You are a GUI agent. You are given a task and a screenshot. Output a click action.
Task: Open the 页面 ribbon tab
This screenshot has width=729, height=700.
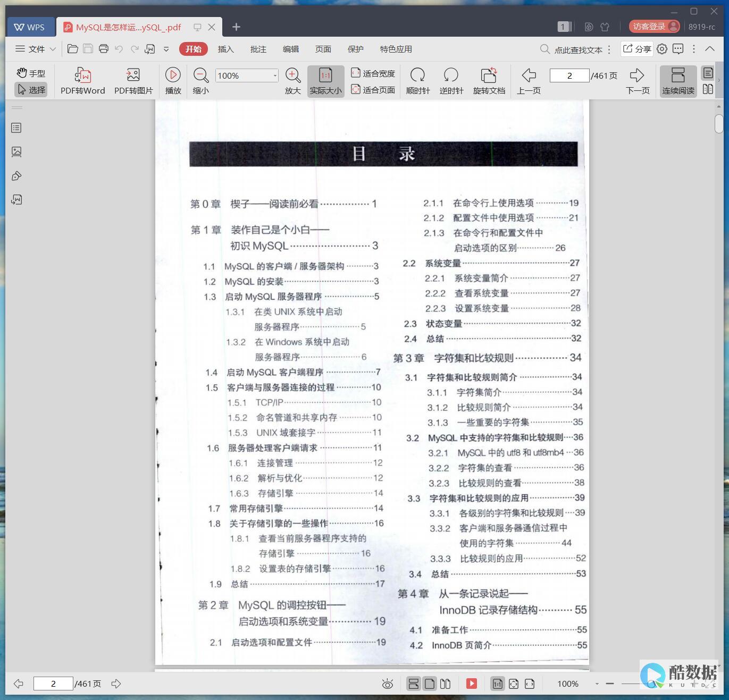(323, 49)
